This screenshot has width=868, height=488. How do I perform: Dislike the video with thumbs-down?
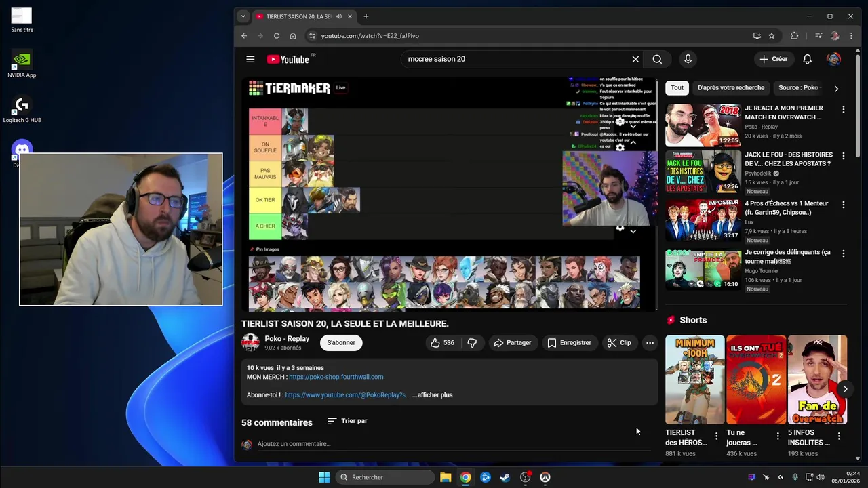point(472,343)
